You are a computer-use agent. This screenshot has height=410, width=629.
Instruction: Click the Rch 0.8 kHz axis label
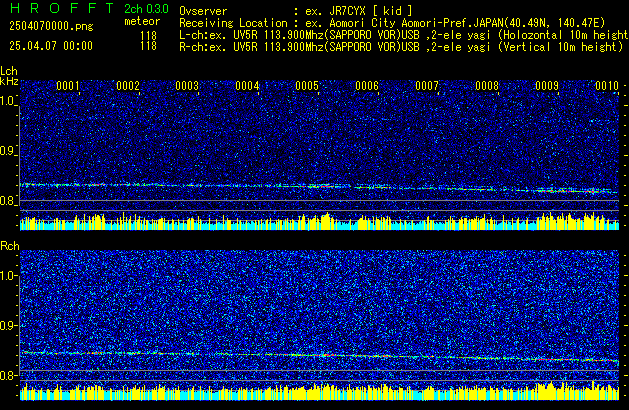pos(8,375)
